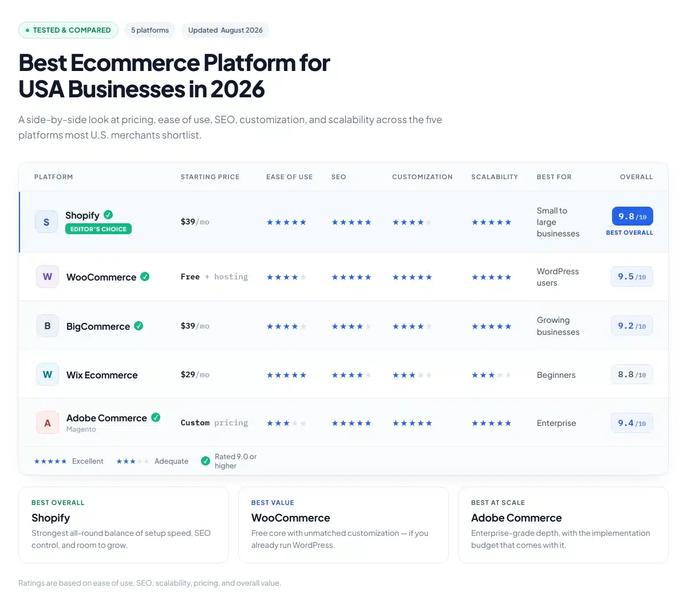The image size is (687, 616).
Task: Click the verified checkmark beside Shopify
Action: [108, 215]
